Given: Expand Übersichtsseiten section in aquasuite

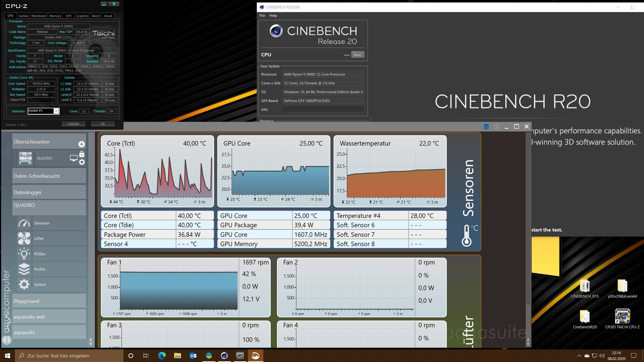Looking at the screenshot, I should click(49, 141).
